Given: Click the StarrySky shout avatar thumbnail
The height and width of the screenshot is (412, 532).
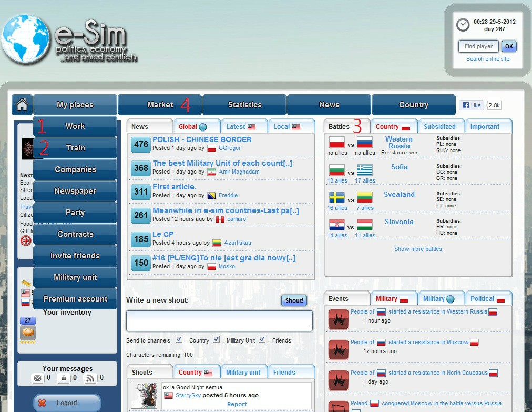Looking at the screenshot, I should 144,396.
